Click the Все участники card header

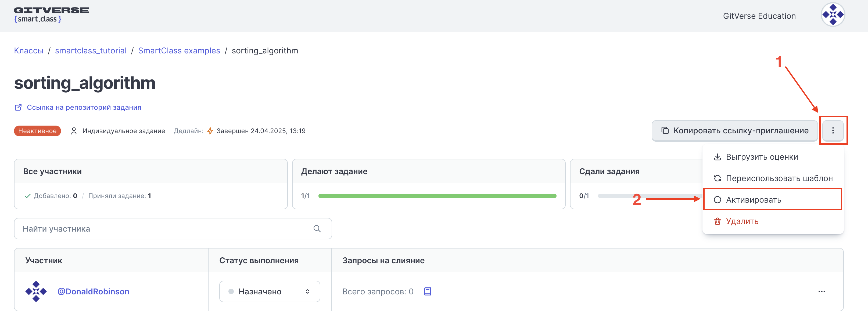pyautogui.click(x=150, y=171)
